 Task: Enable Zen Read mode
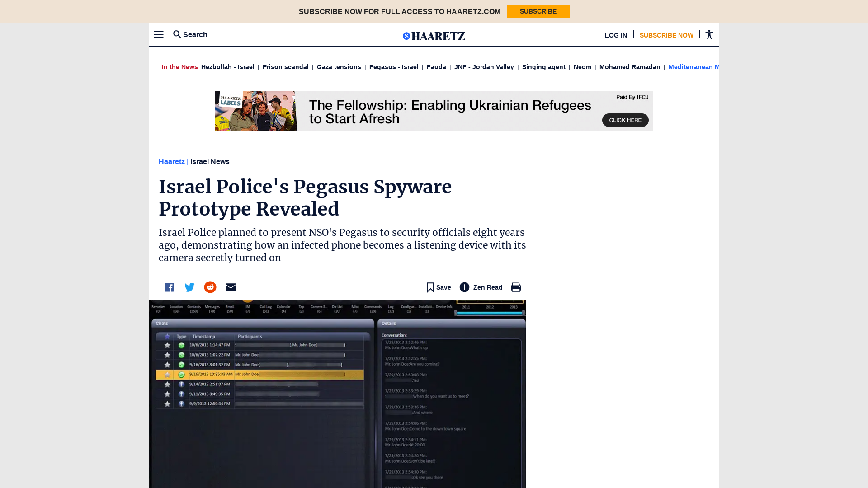tap(481, 287)
